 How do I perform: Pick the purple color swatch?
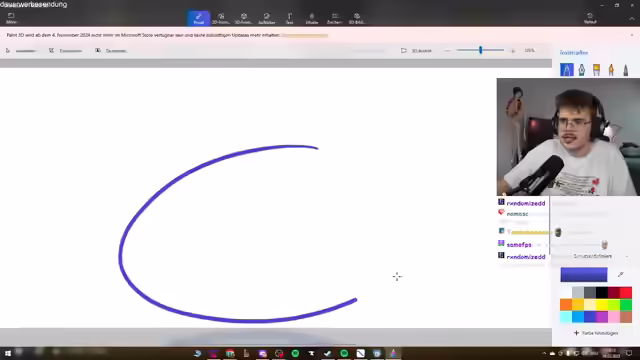602,317
